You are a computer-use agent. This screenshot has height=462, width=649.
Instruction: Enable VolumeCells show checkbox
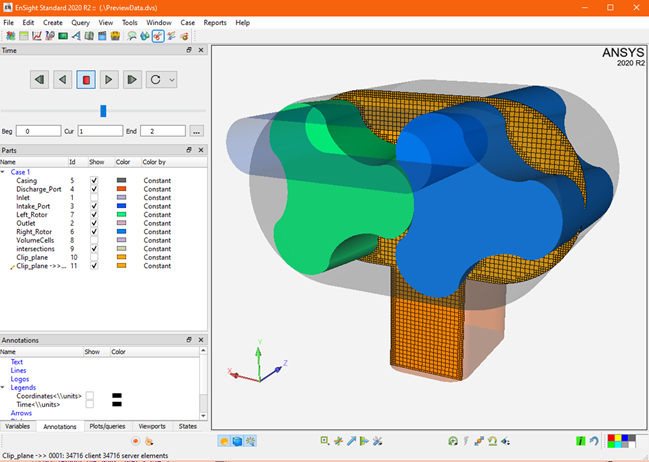point(94,240)
